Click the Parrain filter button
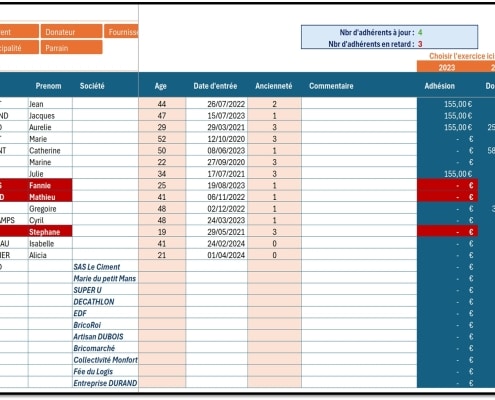The image size is (495, 400). coord(71,47)
